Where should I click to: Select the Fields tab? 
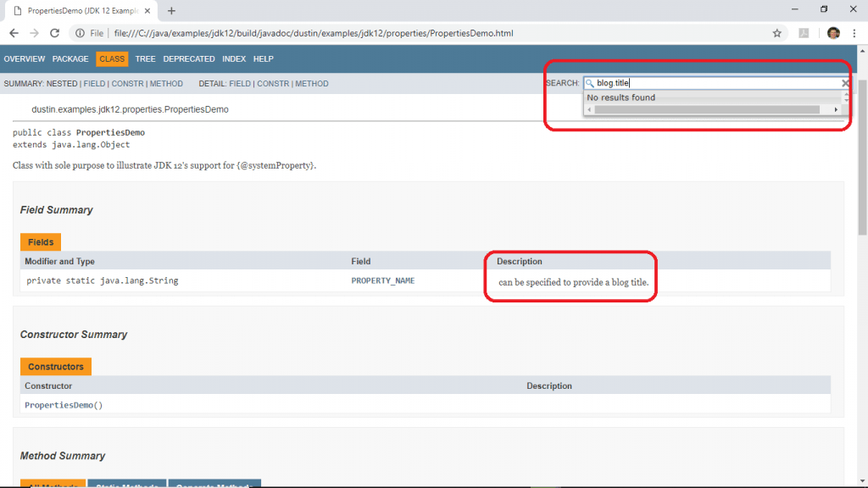[41, 241]
